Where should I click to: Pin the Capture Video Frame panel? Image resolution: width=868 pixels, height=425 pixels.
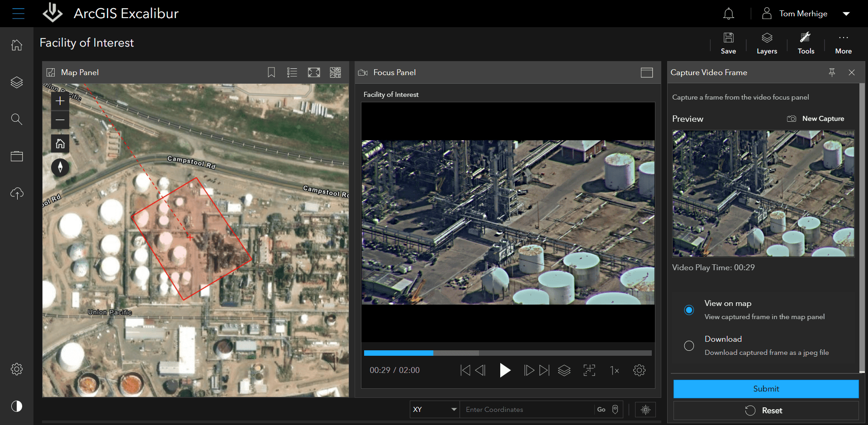tap(832, 72)
